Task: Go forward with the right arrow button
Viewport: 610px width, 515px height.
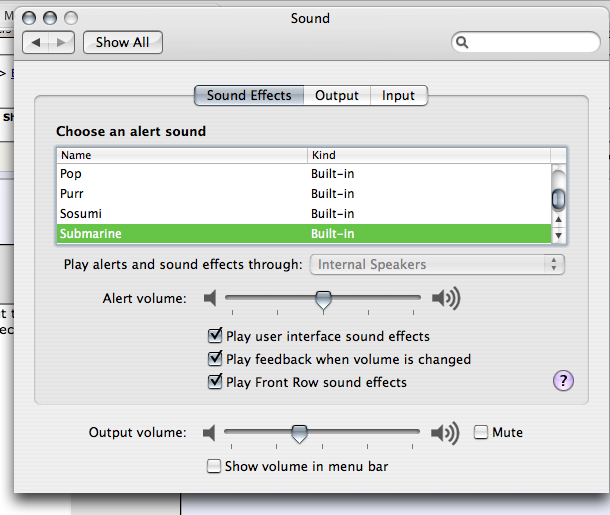Action: pos(61,42)
